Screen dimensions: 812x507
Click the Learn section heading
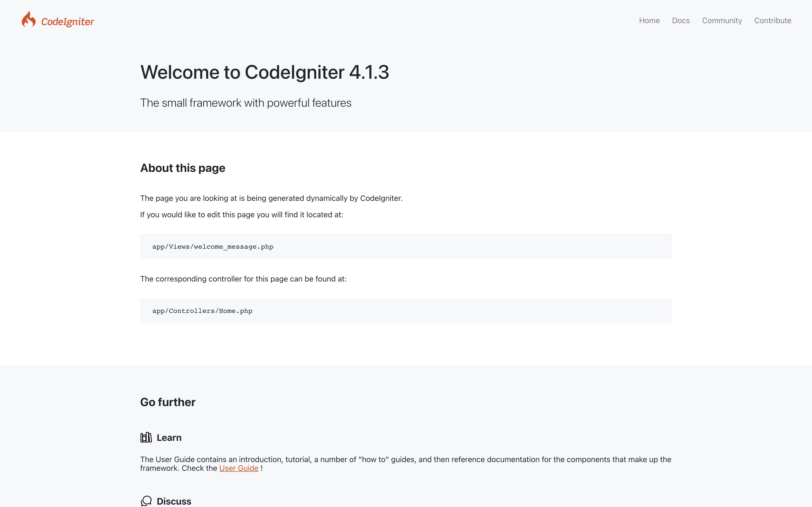point(169,437)
